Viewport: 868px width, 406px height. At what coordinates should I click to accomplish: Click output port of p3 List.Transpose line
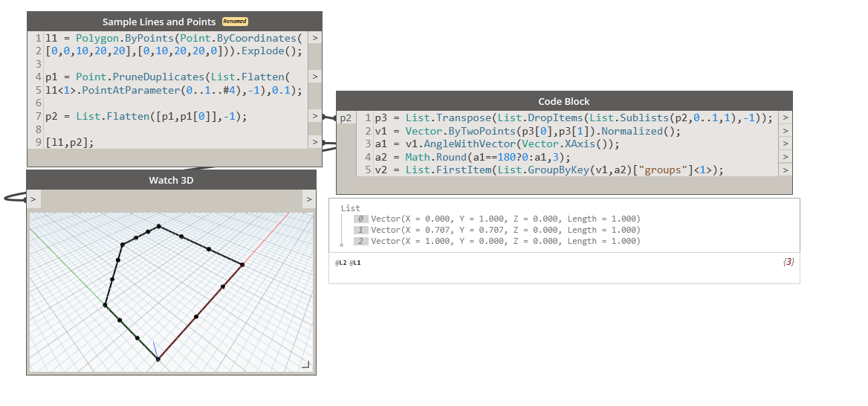pos(785,118)
